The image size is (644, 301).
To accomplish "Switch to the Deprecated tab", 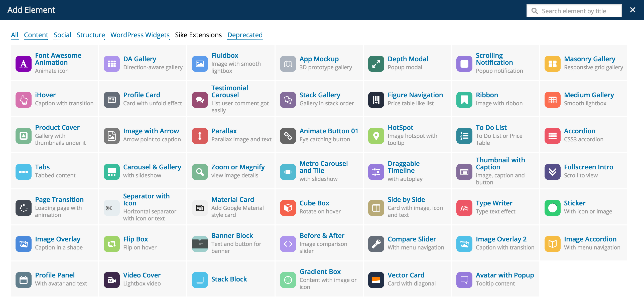I will [x=245, y=35].
